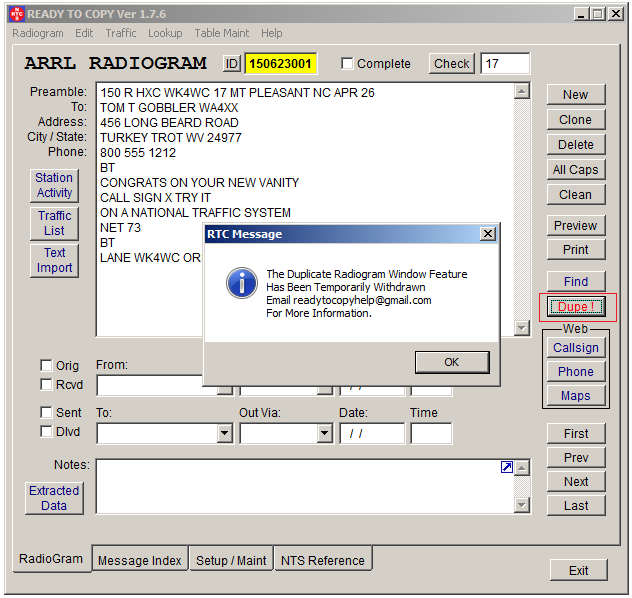Click the ID button

[x=231, y=64]
